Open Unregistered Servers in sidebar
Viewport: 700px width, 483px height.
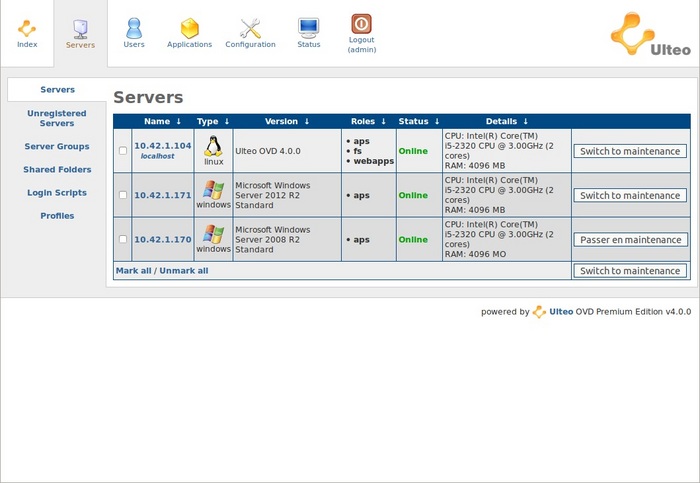click(57, 118)
